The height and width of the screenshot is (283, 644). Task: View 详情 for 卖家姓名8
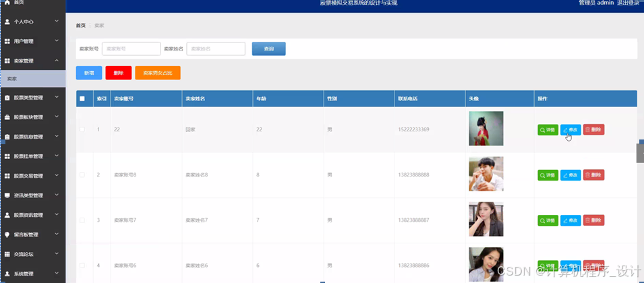coord(548,175)
